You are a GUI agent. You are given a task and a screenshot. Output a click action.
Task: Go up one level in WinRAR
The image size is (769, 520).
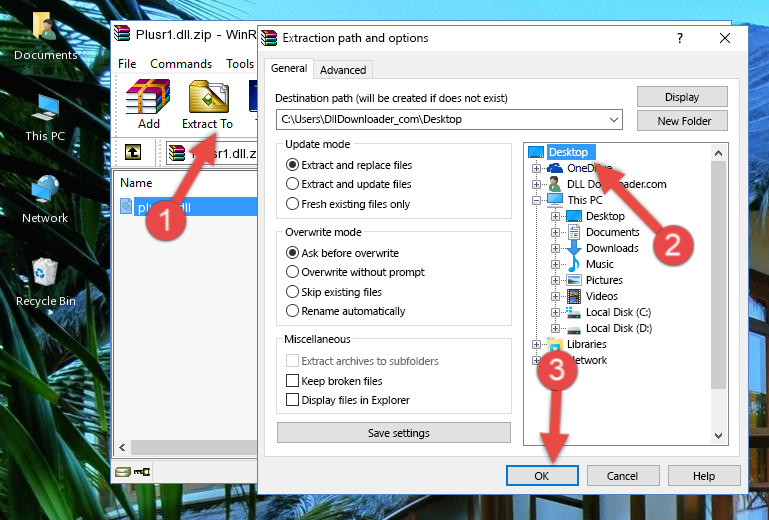(x=133, y=152)
